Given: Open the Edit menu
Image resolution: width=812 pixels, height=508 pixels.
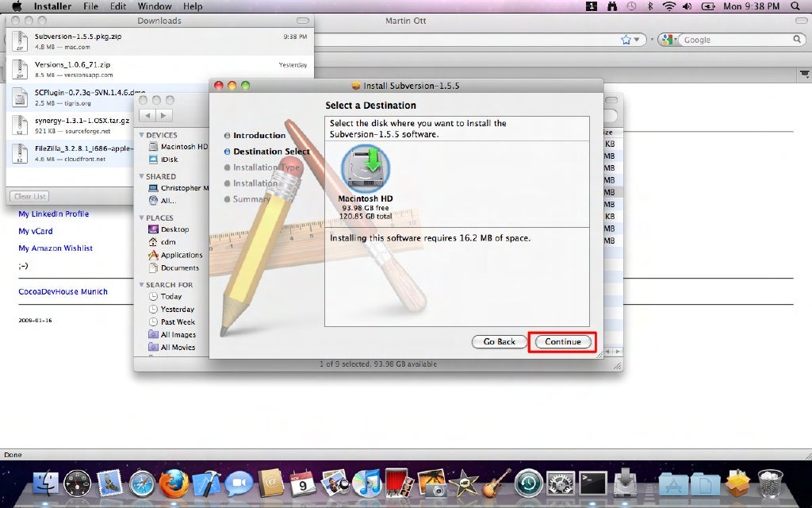Looking at the screenshot, I should (118, 6).
